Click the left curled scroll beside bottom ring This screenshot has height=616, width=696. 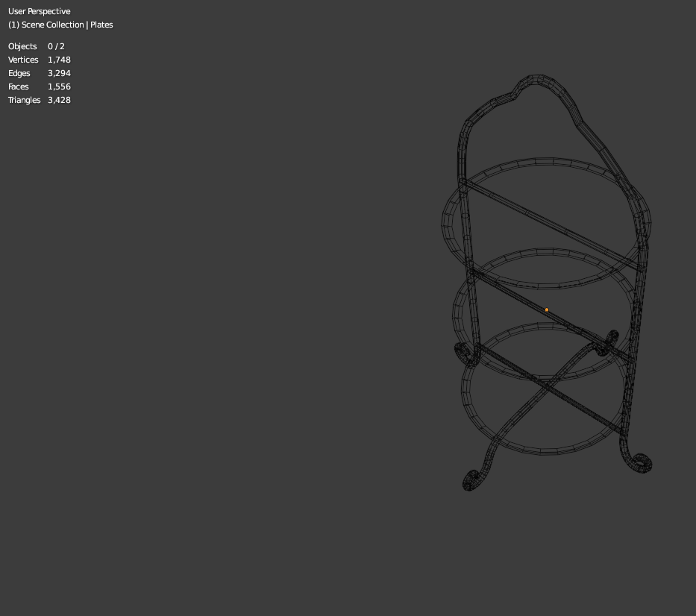point(465,353)
